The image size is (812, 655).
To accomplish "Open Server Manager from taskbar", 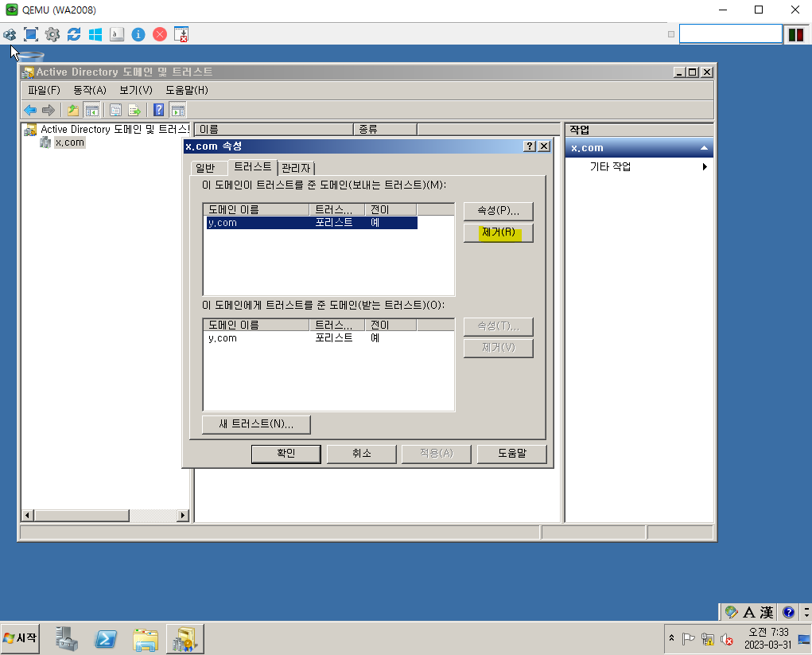I will (x=67, y=638).
